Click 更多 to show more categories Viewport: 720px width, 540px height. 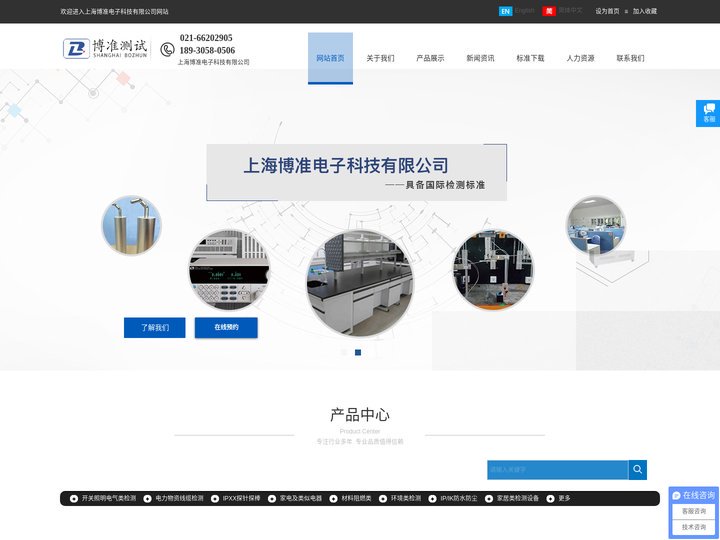click(x=564, y=498)
